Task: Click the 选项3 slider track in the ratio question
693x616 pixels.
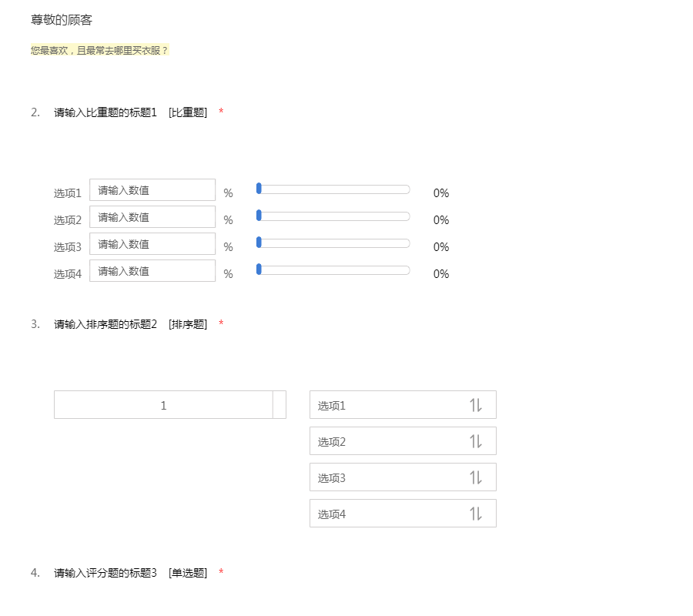Action: (334, 243)
